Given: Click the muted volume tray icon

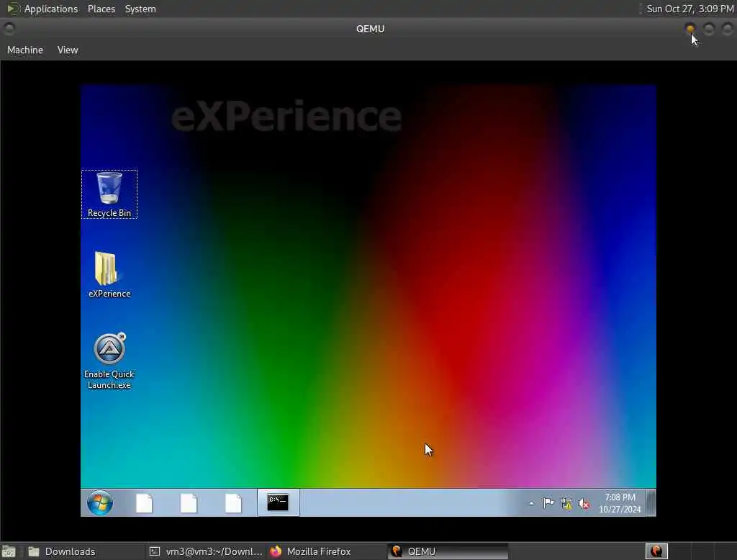Looking at the screenshot, I should pos(584,504).
